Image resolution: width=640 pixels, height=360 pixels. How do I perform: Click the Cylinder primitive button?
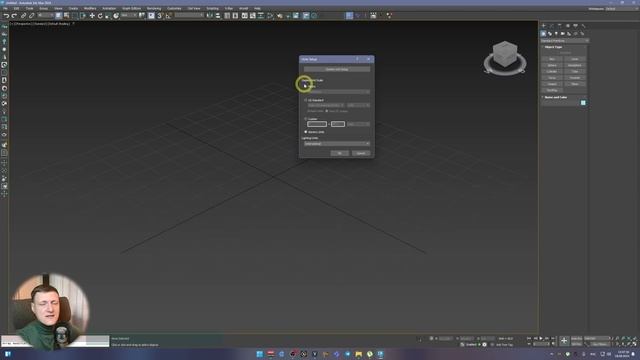coord(552,71)
